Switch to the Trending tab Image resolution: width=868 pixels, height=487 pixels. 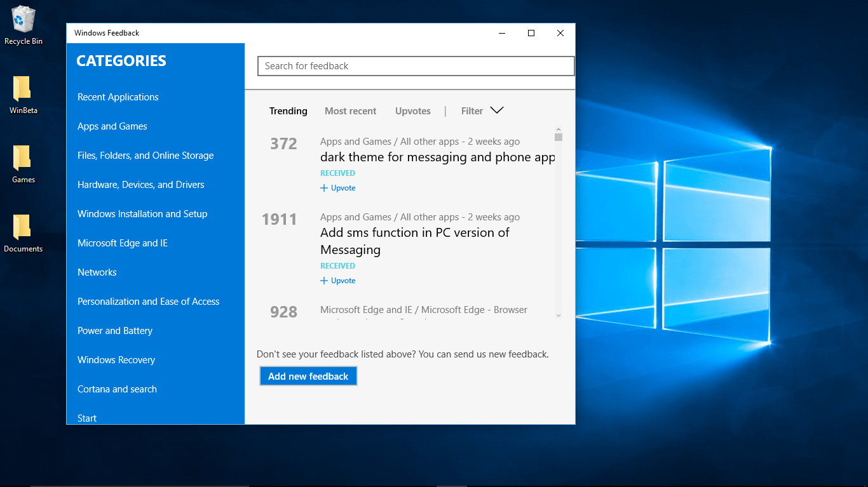[288, 111]
